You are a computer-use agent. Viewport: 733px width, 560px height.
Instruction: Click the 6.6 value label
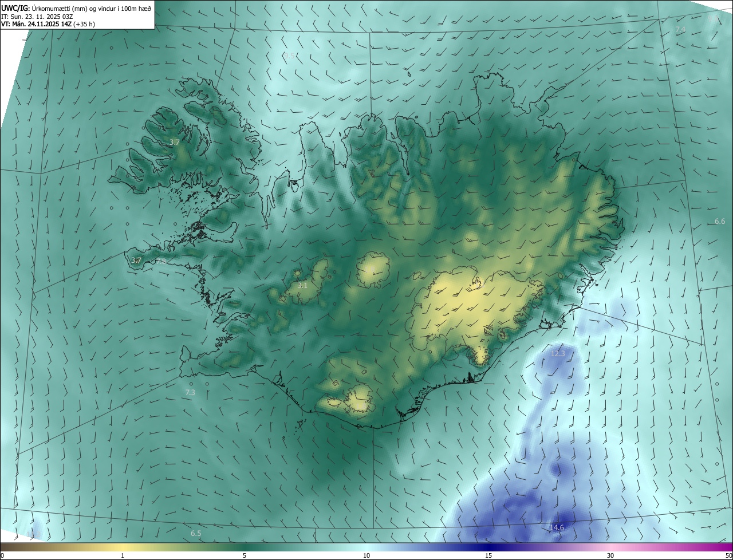pos(720,222)
